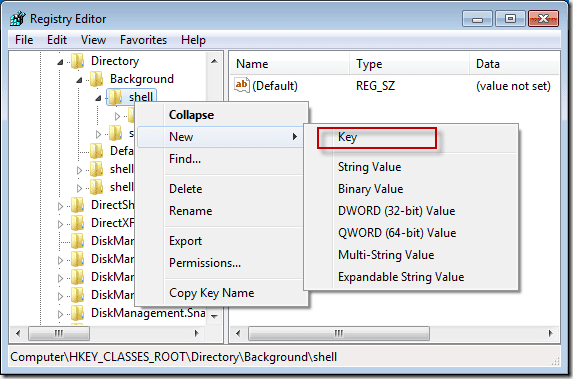Collapse the Background tree node
Screen dimensions: 573x379
click(x=79, y=80)
